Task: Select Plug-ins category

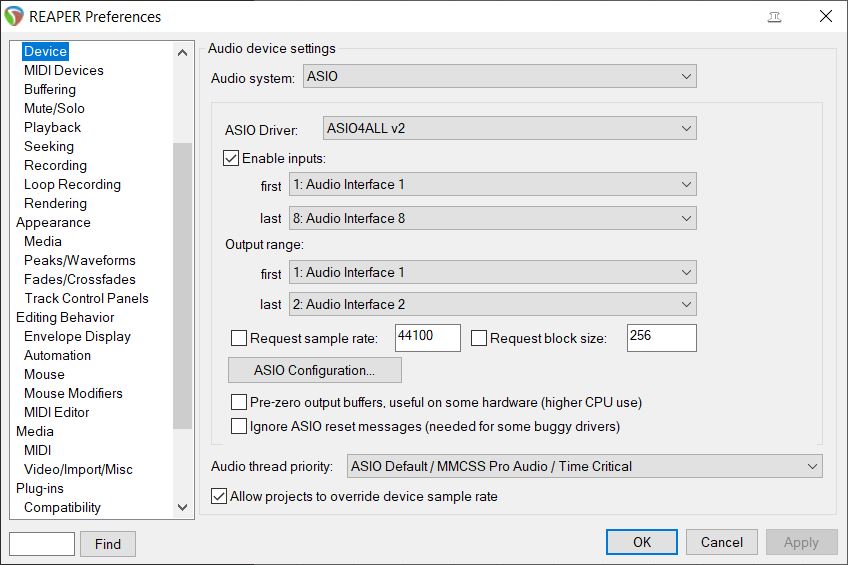Action: (x=39, y=488)
